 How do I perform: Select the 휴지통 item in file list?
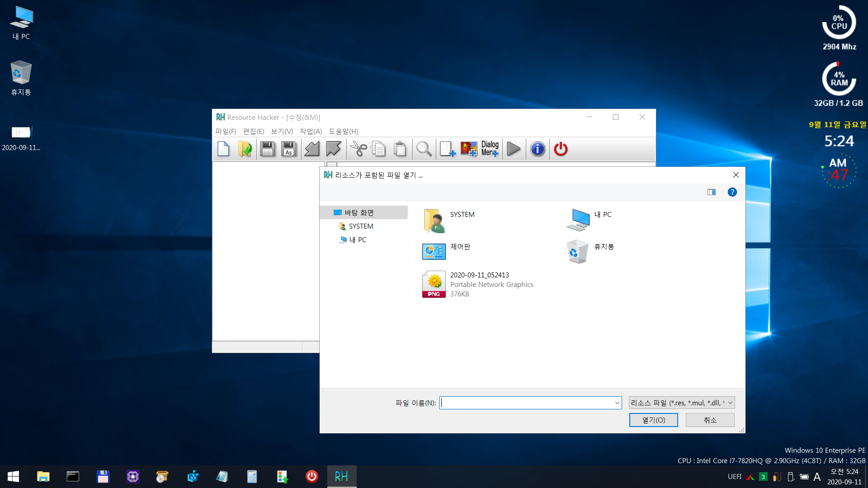point(590,251)
